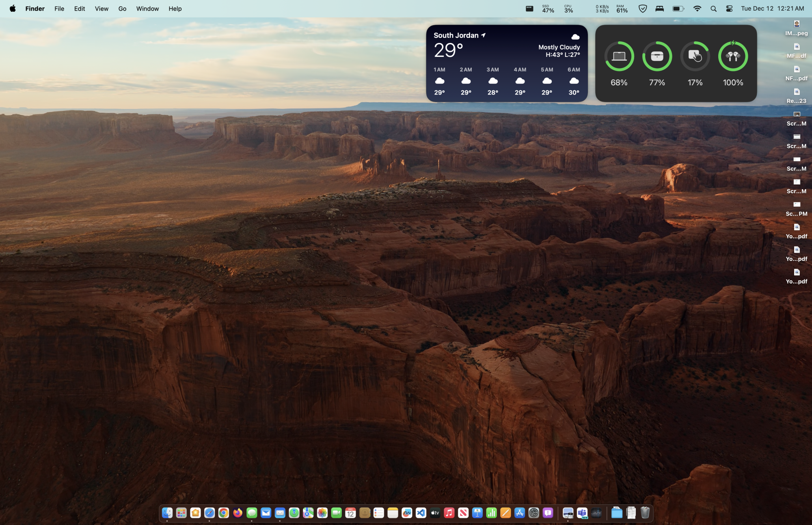Open the Find My app icon
Screen dimensions: 812x525
(294, 513)
